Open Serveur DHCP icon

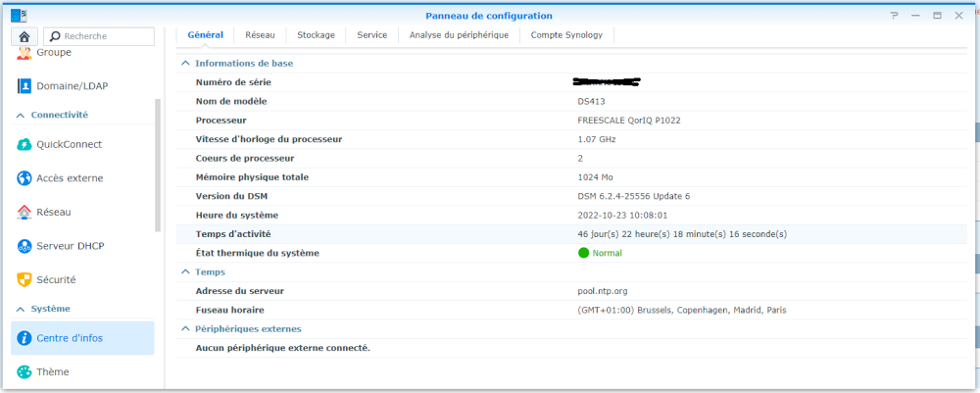click(24, 246)
